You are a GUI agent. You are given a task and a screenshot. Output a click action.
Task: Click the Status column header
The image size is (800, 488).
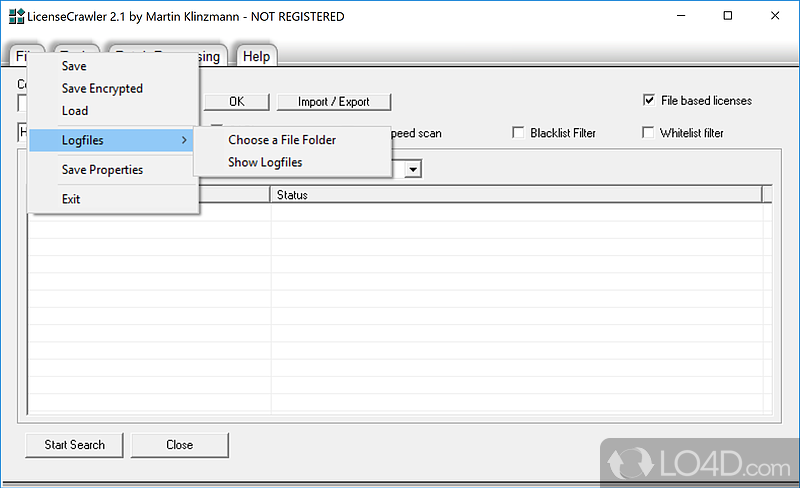pyautogui.click(x=516, y=195)
